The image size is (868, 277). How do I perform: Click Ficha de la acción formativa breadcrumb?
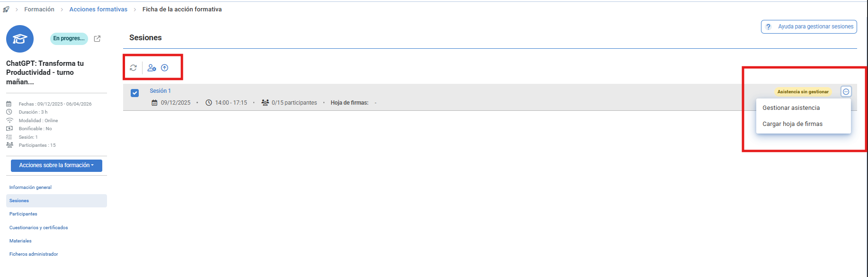pos(182,9)
